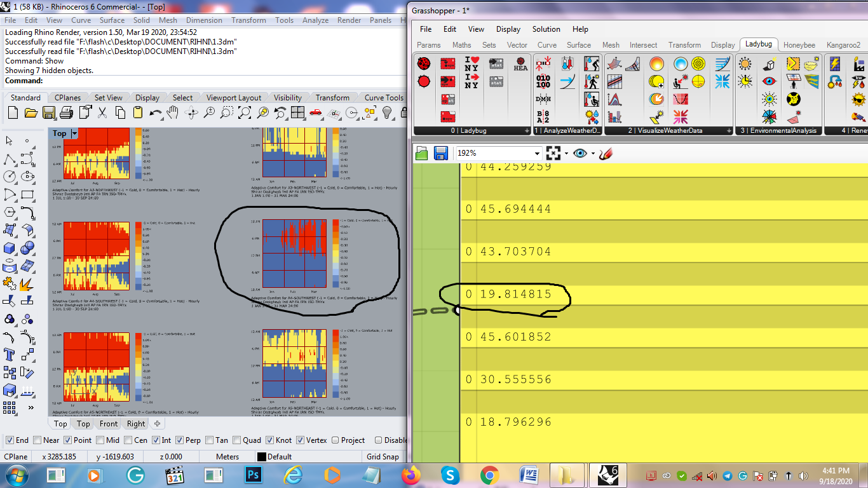Open the Rhino Analyze menu
This screenshot has height=488, width=868.
click(x=315, y=20)
